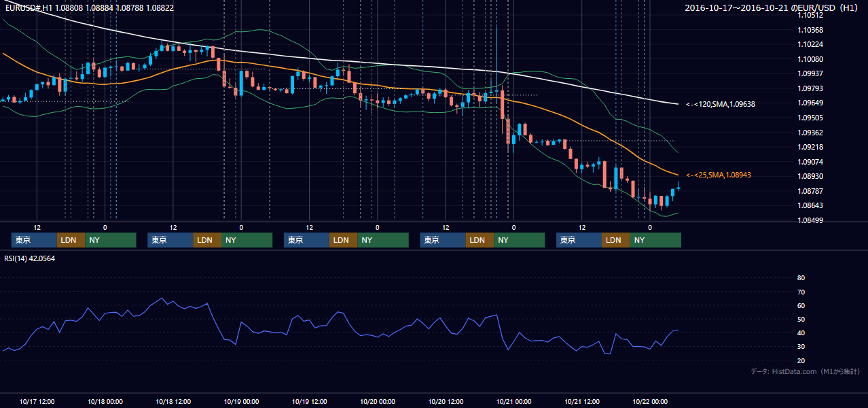Click the 10/21 00:00 date label
The image size is (868, 408).
tap(514, 401)
